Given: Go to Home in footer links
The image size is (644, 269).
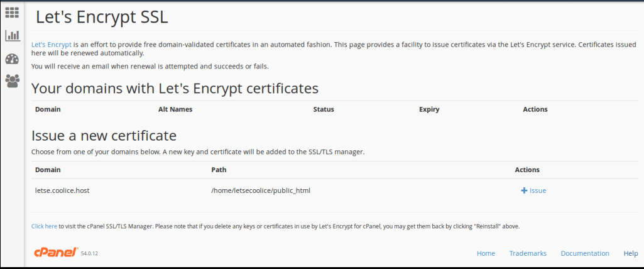Looking at the screenshot, I should pos(486,253).
